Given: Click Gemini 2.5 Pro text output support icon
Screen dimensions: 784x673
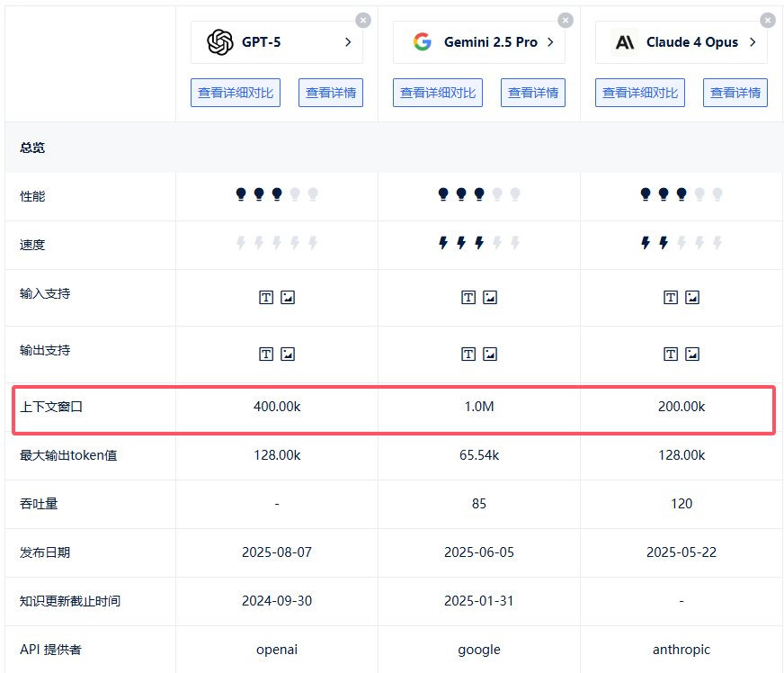Looking at the screenshot, I should [468, 354].
